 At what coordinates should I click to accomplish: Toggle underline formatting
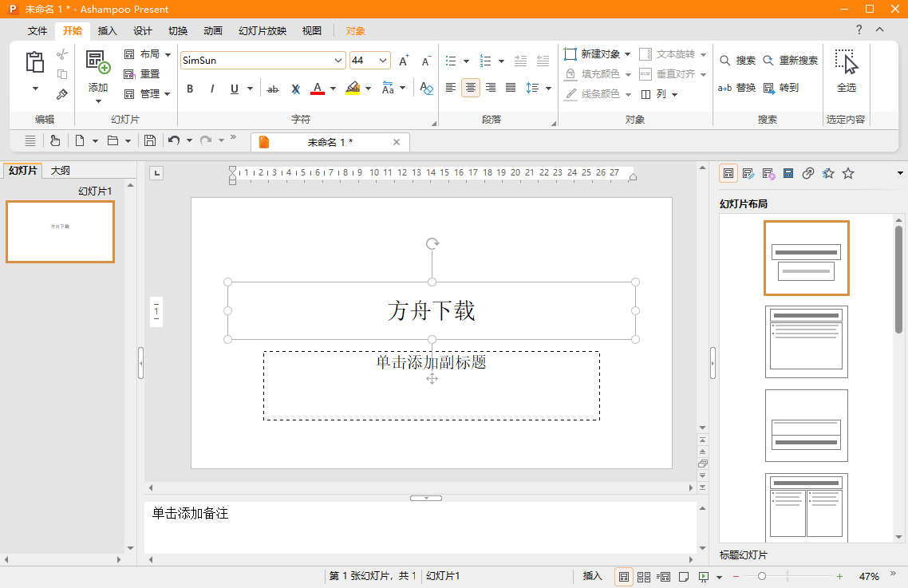(x=234, y=89)
